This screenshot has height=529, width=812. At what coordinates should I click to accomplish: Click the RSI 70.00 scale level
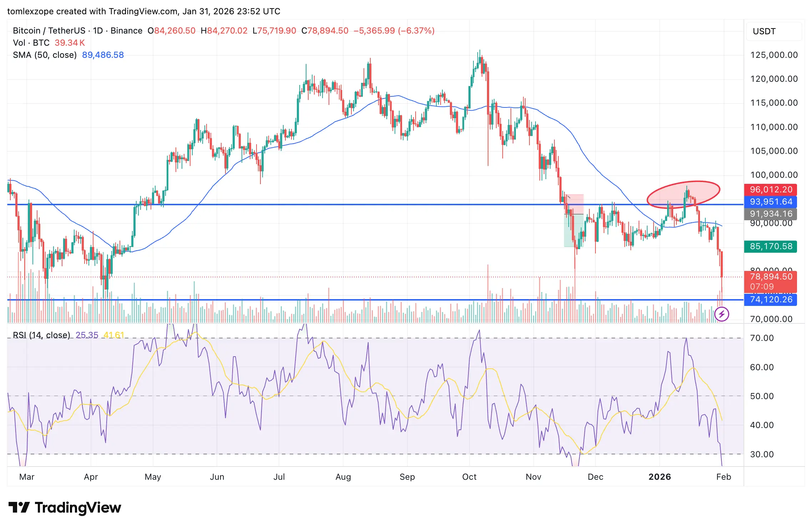tap(762, 338)
